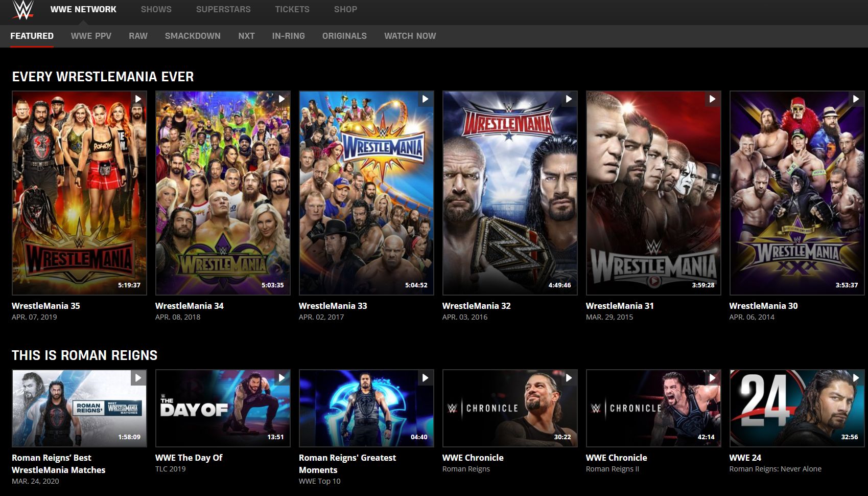Click the "WWE 24" title link
Screen dimensions: 868x496
[745, 458]
